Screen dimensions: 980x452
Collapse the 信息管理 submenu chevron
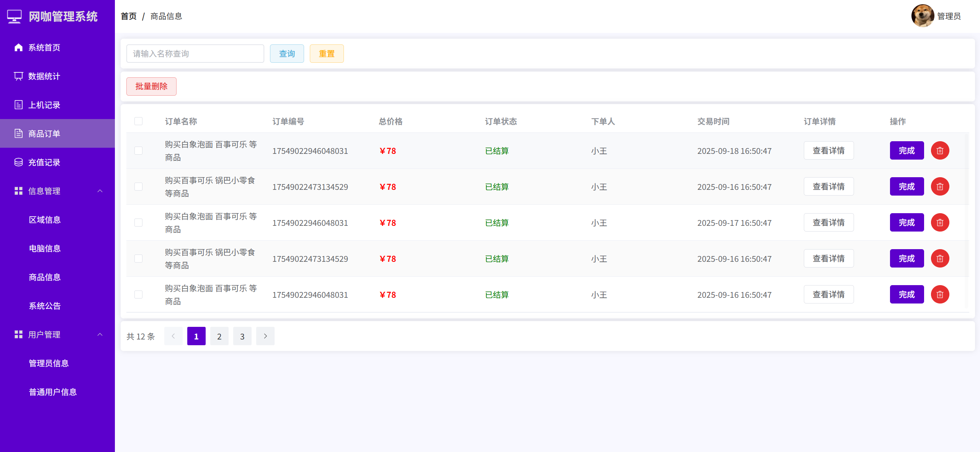tap(100, 191)
